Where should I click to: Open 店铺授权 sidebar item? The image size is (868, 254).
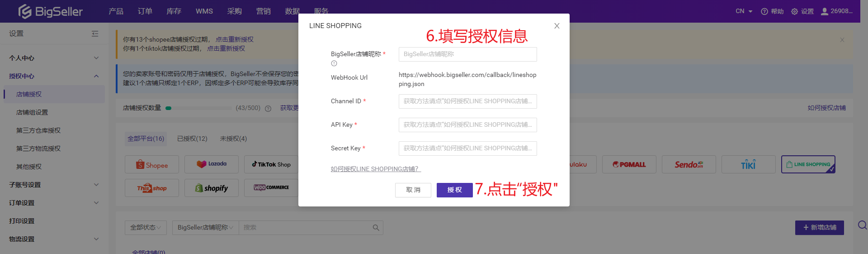(x=54, y=94)
